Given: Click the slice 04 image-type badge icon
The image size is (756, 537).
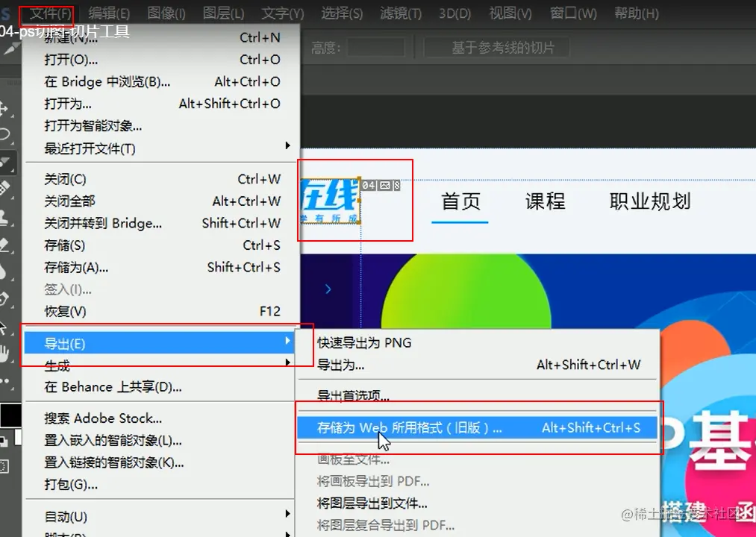Looking at the screenshot, I should pos(385,185).
